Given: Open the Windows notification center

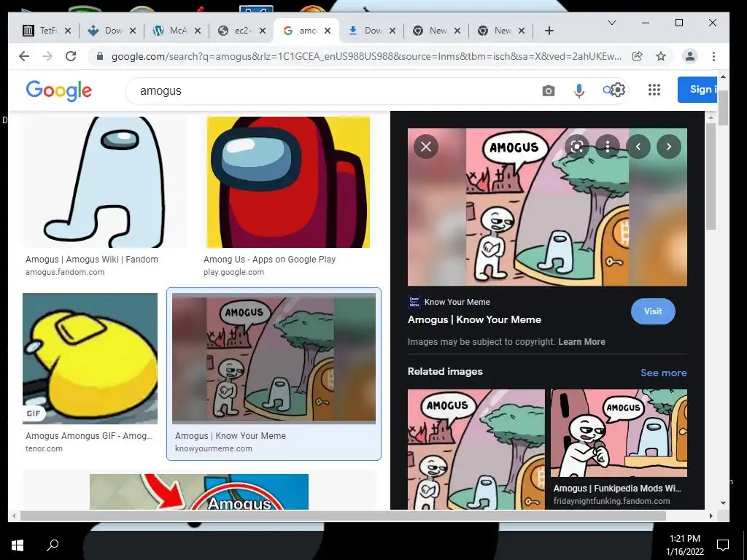Looking at the screenshot, I should point(723,545).
